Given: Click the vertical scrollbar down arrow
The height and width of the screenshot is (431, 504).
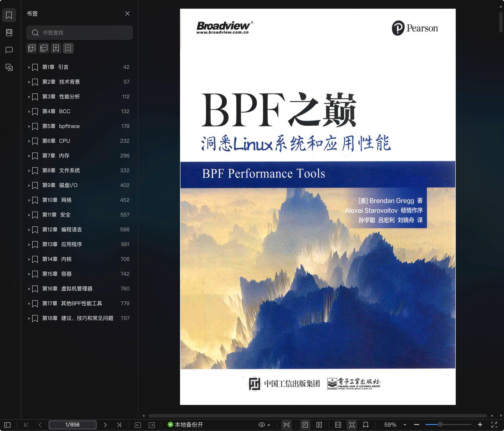Looking at the screenshot, I should point(501,416).
